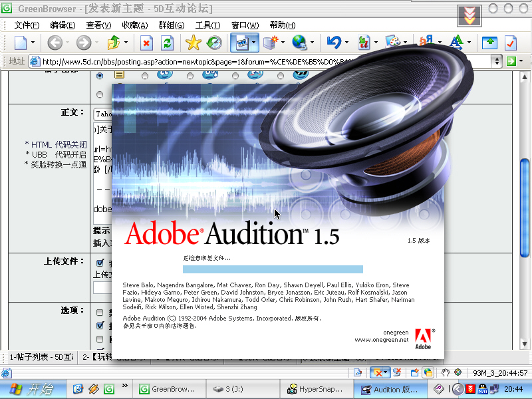Click the blue undo arrow icon

(x=334, y=43)
